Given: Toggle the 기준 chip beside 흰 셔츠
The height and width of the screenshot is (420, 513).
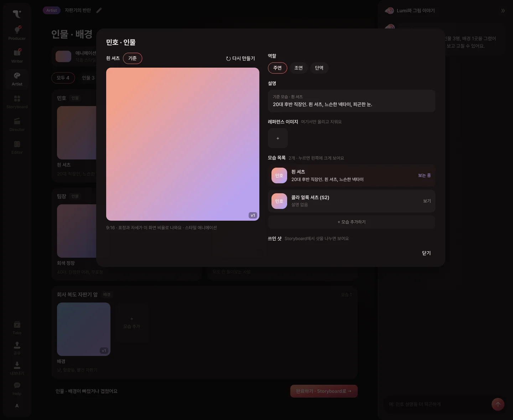Looking at the screenshot, I should pos(133,58).
